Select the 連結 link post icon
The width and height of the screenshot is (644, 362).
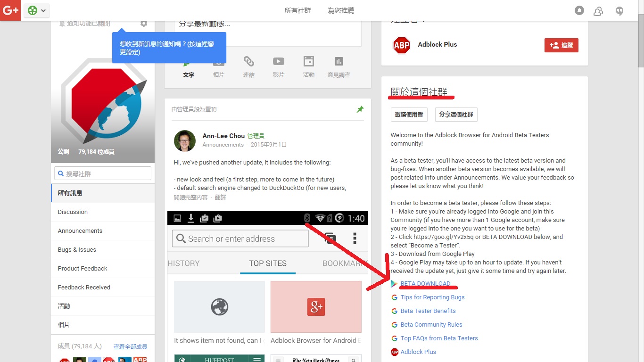pyautogui.click(x=248, y=66)
